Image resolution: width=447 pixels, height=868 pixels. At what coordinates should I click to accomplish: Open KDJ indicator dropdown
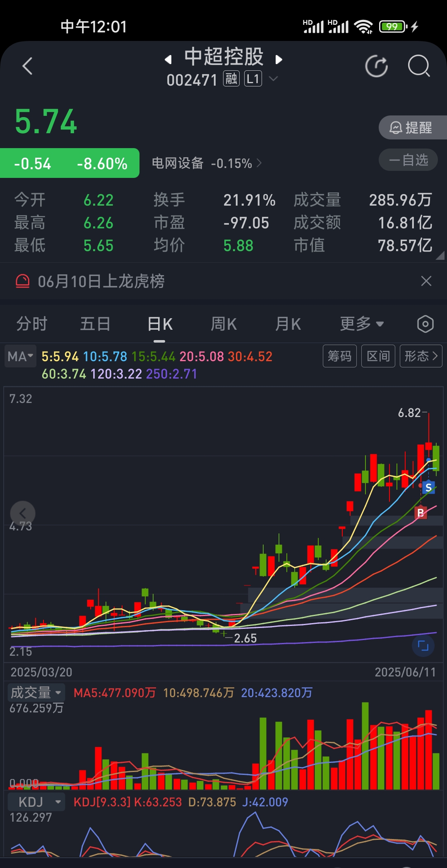click(x=36, y=802)
